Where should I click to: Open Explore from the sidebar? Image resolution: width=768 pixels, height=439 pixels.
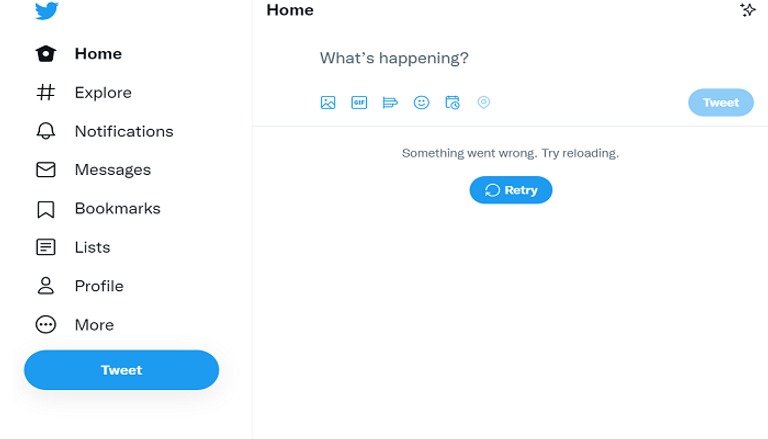pyautogui.click(x=102, y=93)
